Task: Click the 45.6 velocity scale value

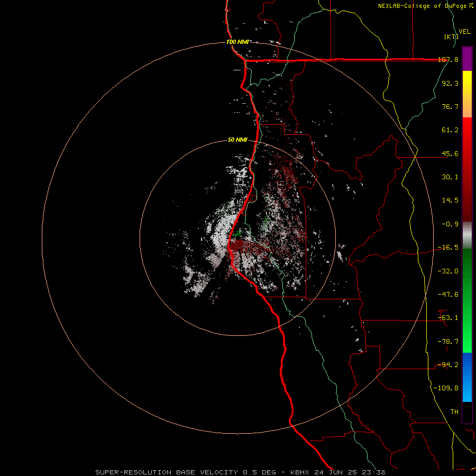Action: click(450, 153)
